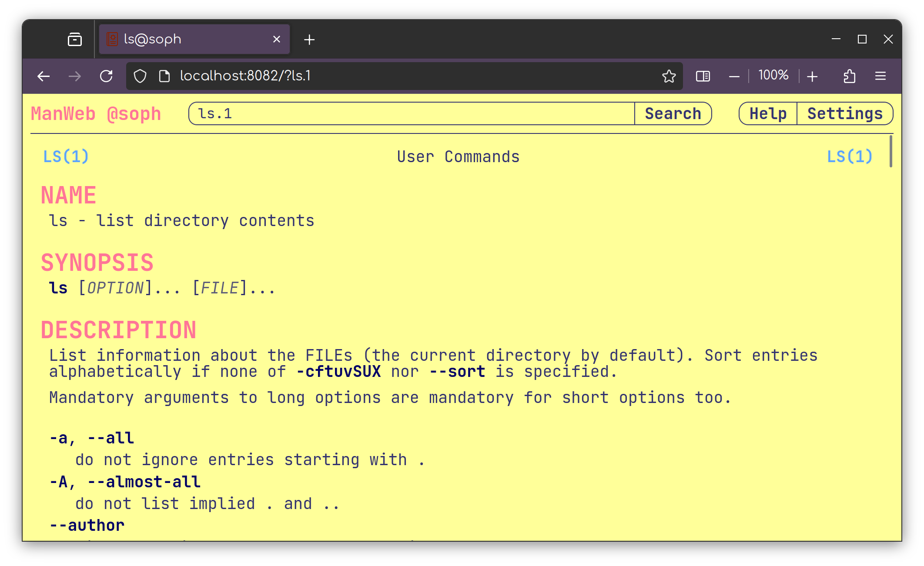924x566 pixels.
Task: Zoom out using minus button
Action: (x=734, y=77)
